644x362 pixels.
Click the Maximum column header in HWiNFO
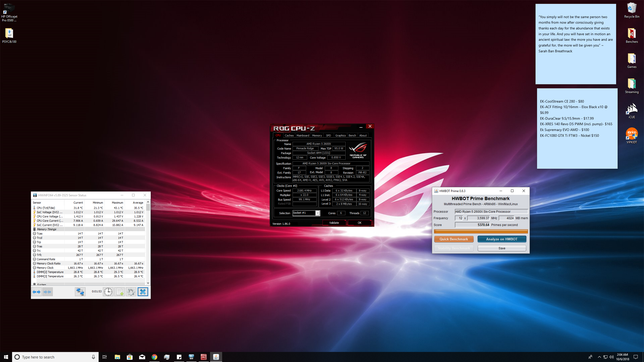[x=115, y=203]
